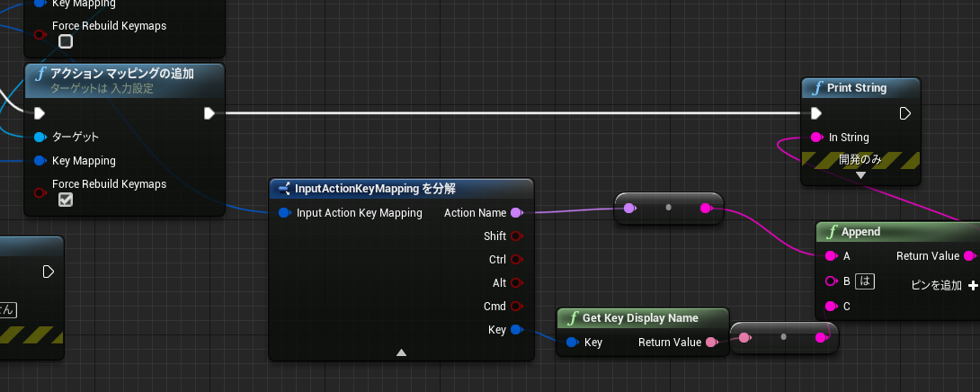Click Return Value output pin on Append
980x392 pixels.
[x=969, y=255]
